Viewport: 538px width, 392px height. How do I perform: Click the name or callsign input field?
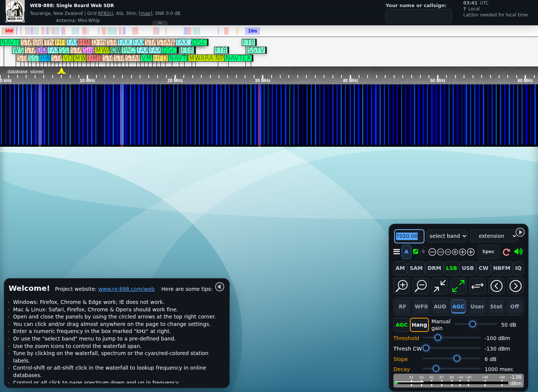[418, 16]
